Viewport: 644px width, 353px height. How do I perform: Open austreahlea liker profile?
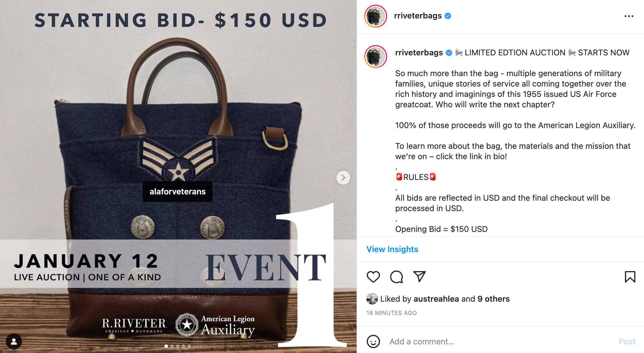(436, 299)
